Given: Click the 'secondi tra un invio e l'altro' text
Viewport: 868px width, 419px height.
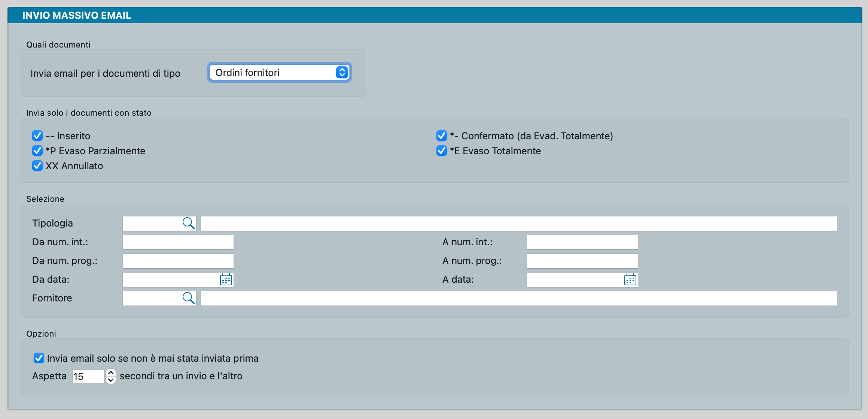Looking at the screenshot, I should pos(181,376).
